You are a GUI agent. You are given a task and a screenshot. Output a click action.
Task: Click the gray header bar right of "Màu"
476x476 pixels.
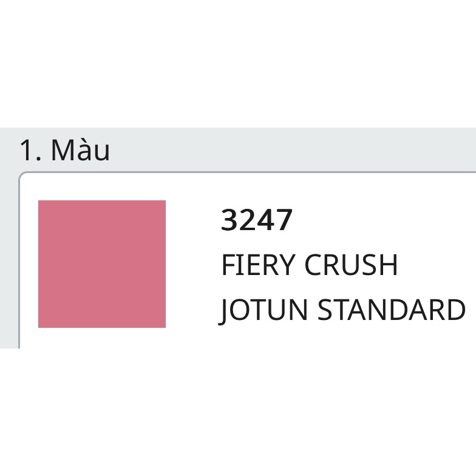tap(291, 150)
